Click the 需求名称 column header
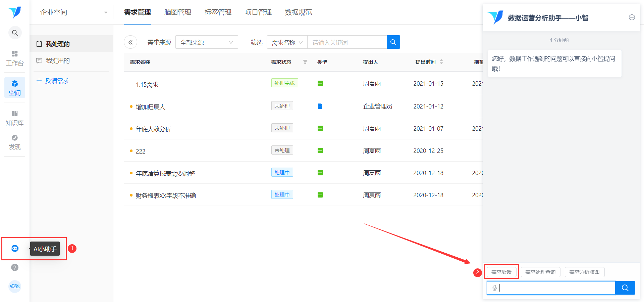The height and width of the screenshot is (302, 644). click(140, 62)
